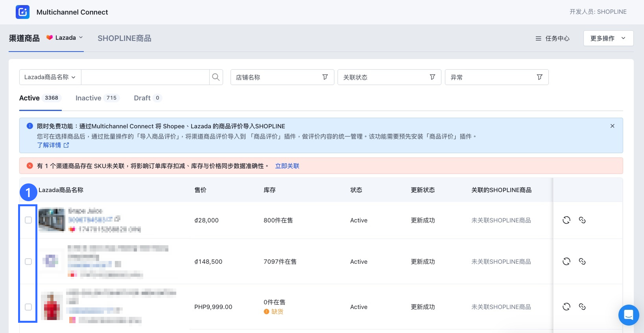644x333 pixels.
Task: Click the 了解详情 link
Action: pyautogui.click(x=53, y=145)
